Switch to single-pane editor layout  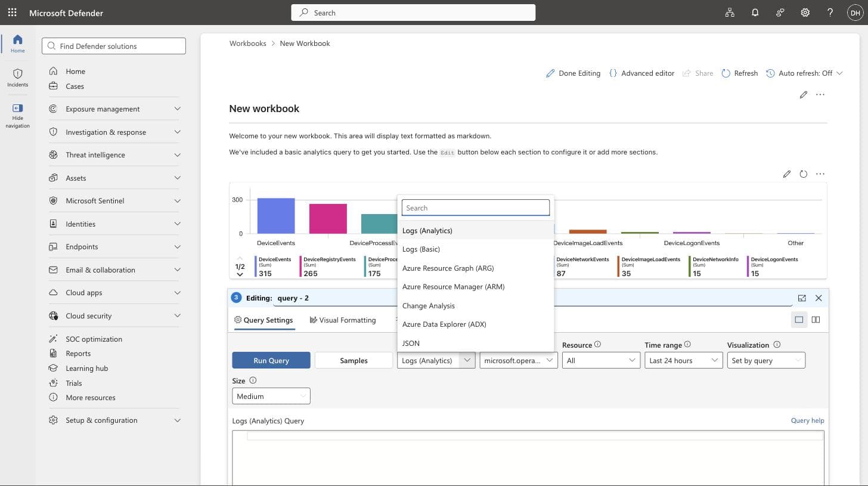[799, 320]
